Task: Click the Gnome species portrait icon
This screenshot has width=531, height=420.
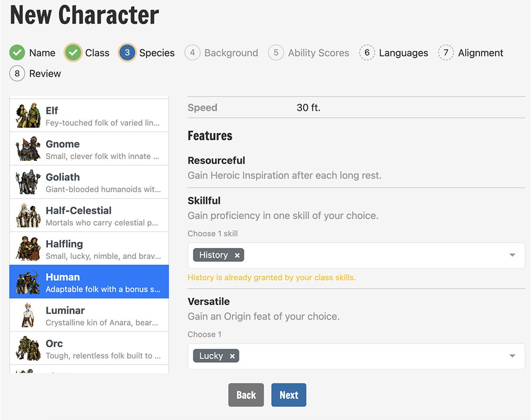Action: tap(28, 149)
